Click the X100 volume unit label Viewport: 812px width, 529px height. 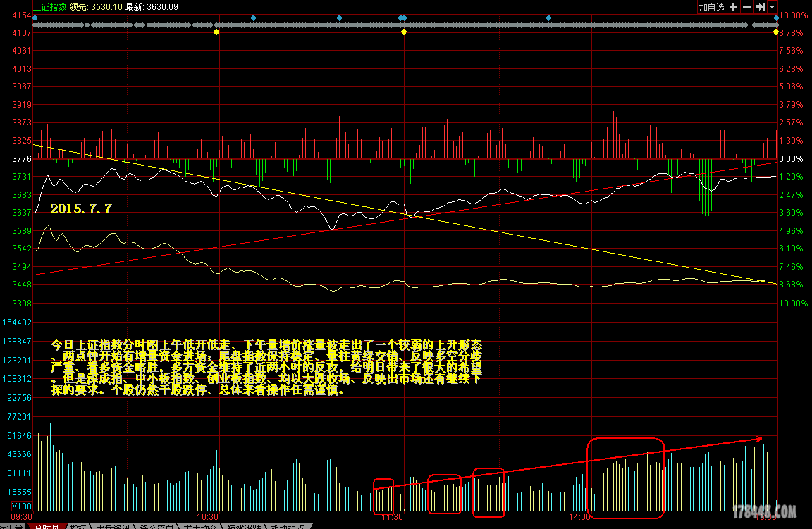click(22, 506)
